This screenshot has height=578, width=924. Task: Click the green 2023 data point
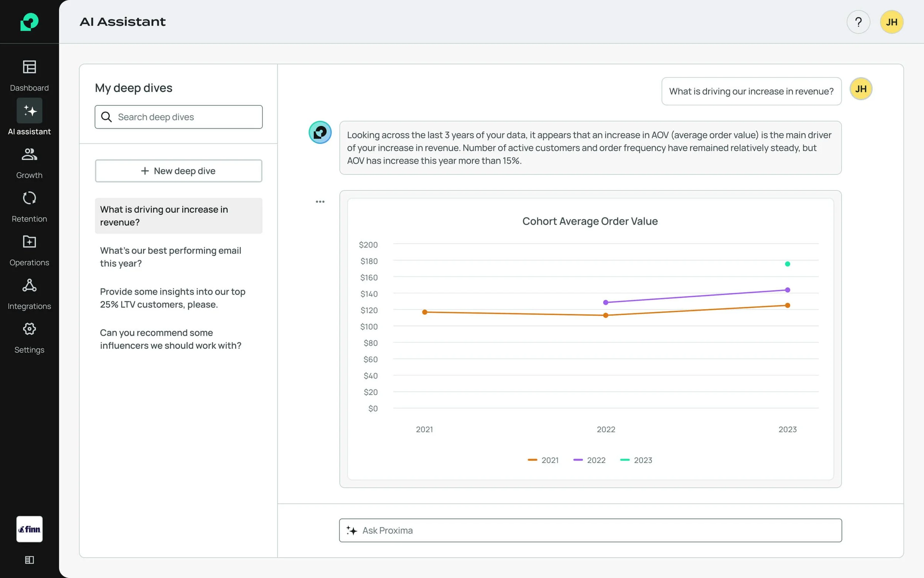tap(787, 264)
